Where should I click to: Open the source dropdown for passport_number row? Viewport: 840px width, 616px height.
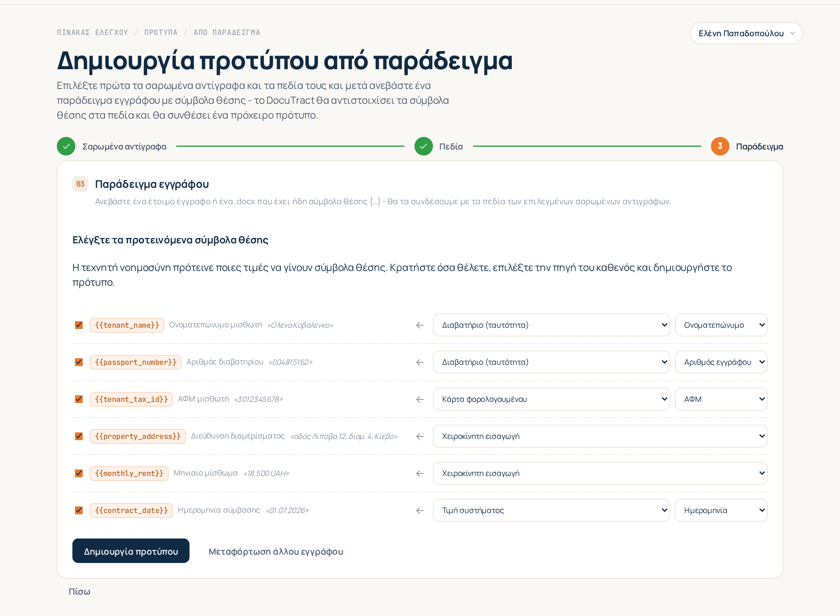[x=551, y=362]
